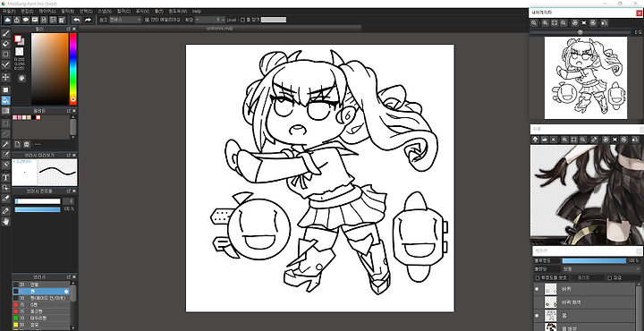This screenshot has width=644, height=331.
Task: Click the rainbow hue bar in color panel
Action: point(72,69)
